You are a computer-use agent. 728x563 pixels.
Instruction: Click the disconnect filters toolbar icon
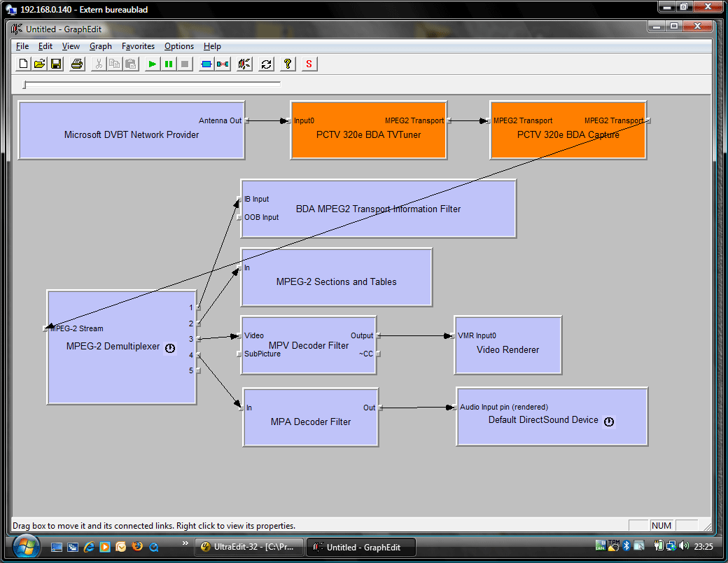[x=223, y=64]
